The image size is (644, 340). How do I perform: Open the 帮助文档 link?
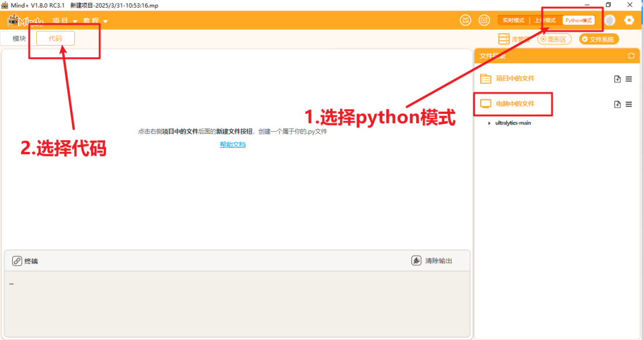point(233,144)
